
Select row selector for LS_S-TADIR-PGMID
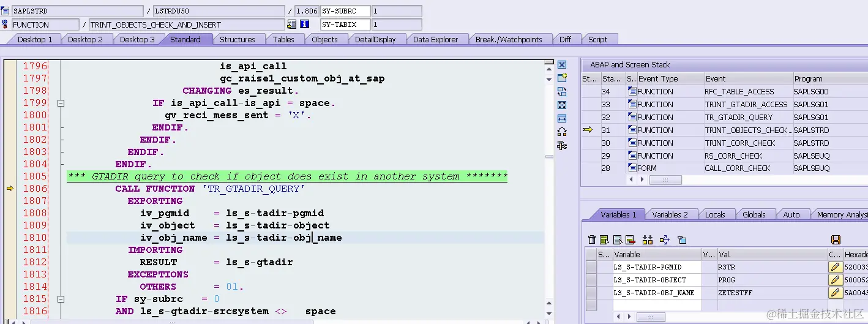tap(591, 267)
